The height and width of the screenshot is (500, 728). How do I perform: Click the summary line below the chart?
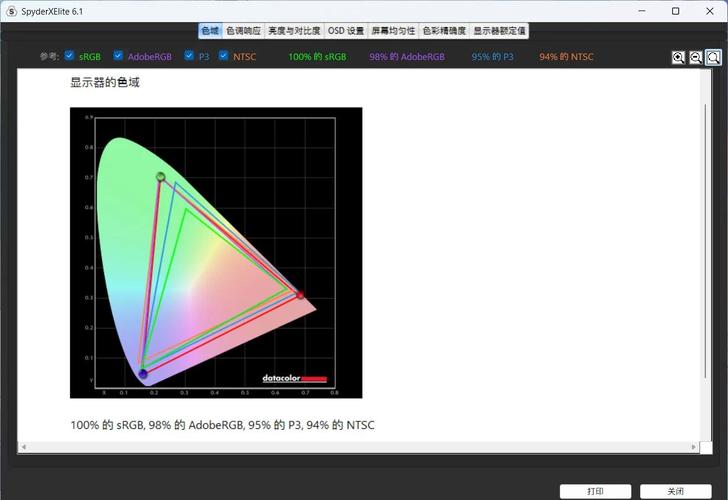point(222,425)
